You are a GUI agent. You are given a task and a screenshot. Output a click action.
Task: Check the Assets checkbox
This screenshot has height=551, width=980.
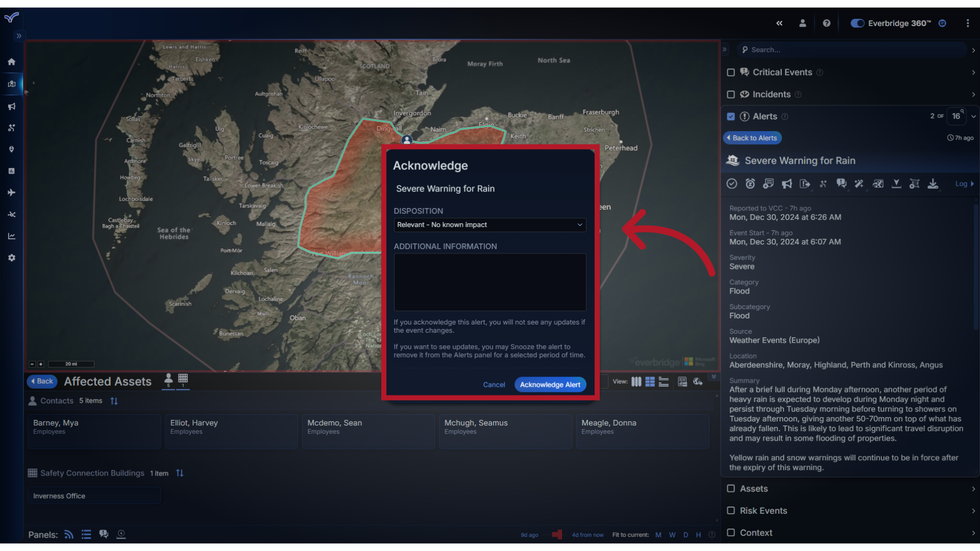731,489
